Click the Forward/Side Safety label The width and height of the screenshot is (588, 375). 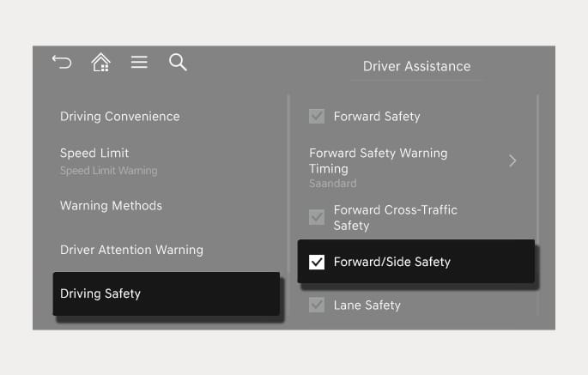pos(392,262)
